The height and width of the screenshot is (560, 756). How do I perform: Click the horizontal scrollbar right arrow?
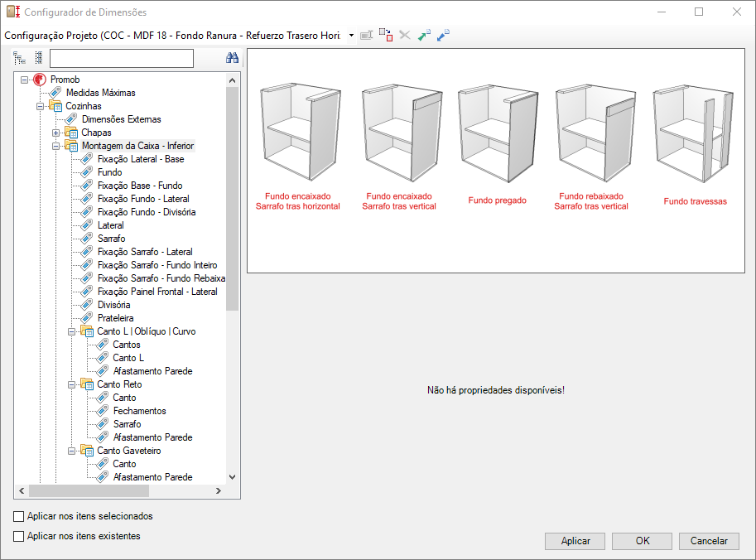219,491
